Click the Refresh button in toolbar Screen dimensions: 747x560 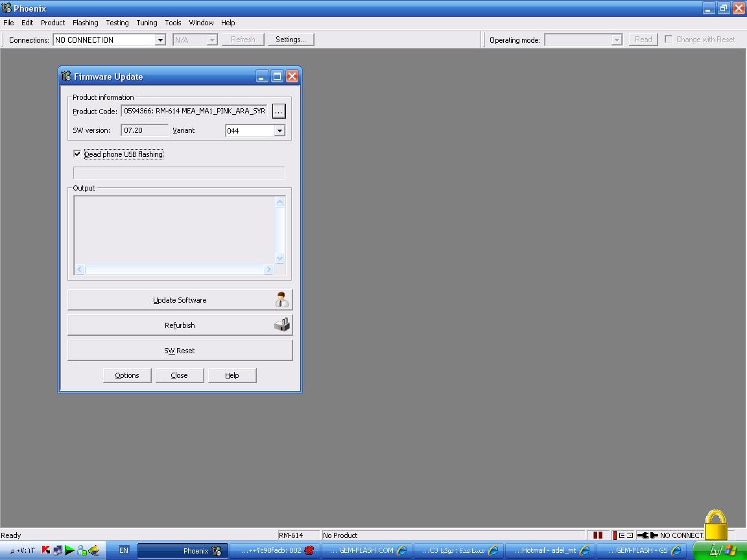tap(243, 40)
